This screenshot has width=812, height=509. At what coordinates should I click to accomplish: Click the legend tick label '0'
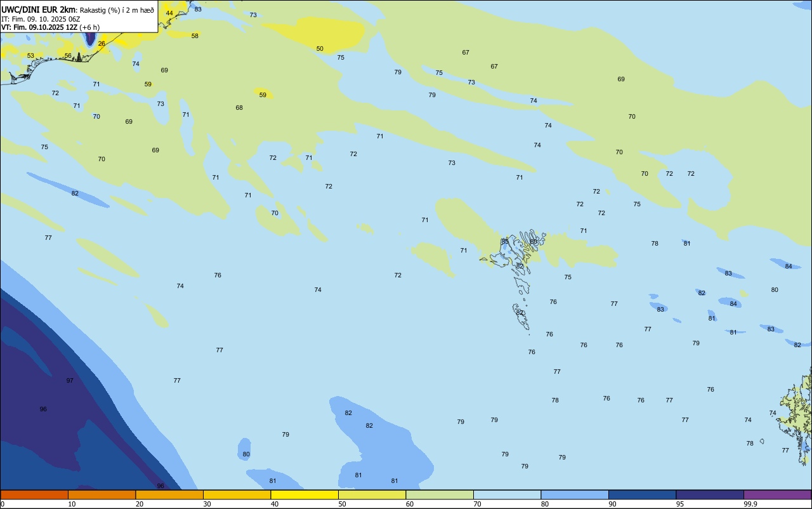coord(3,504)
